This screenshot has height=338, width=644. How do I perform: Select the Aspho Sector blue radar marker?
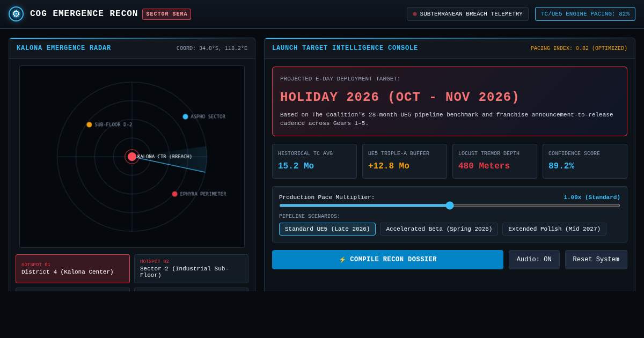coord(185,116)
